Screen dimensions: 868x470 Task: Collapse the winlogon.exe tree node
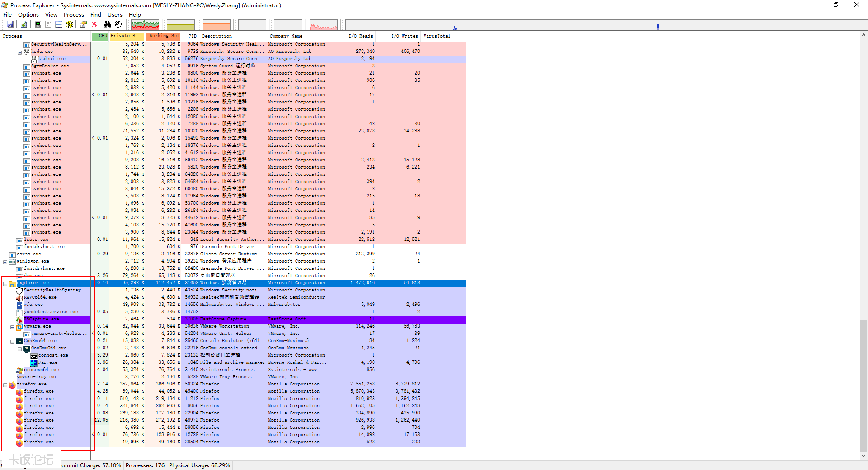click(5, 262)
